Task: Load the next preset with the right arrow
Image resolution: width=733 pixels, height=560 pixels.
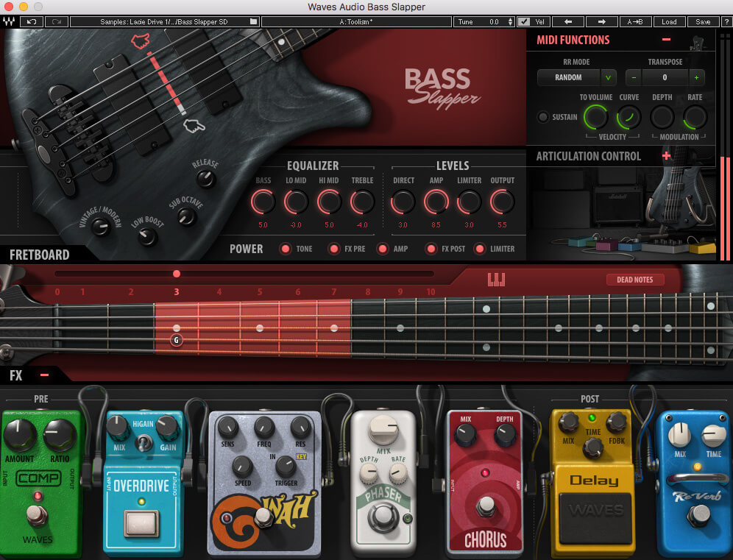Action: click(x=602, y=21)
